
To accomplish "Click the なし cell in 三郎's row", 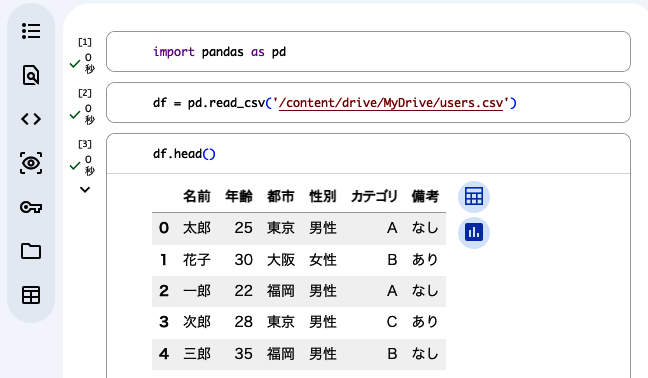I will click(x=425, y=354).
